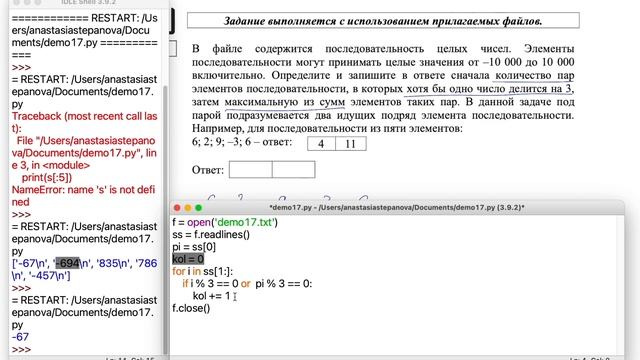Click the line pi = ss[0]
The width and height of the screenshot is (640, 360).
pos(194,247)
